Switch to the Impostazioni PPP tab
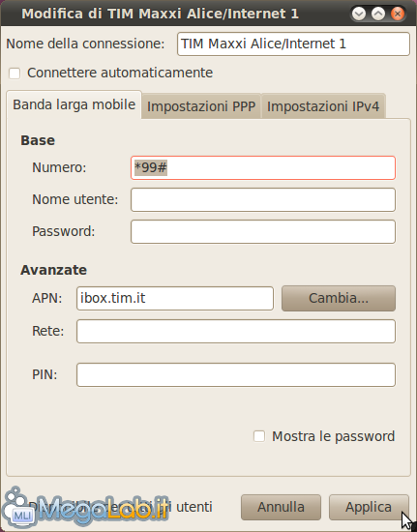The width and height of the screenshot is (417, 532). click(201, 106)
